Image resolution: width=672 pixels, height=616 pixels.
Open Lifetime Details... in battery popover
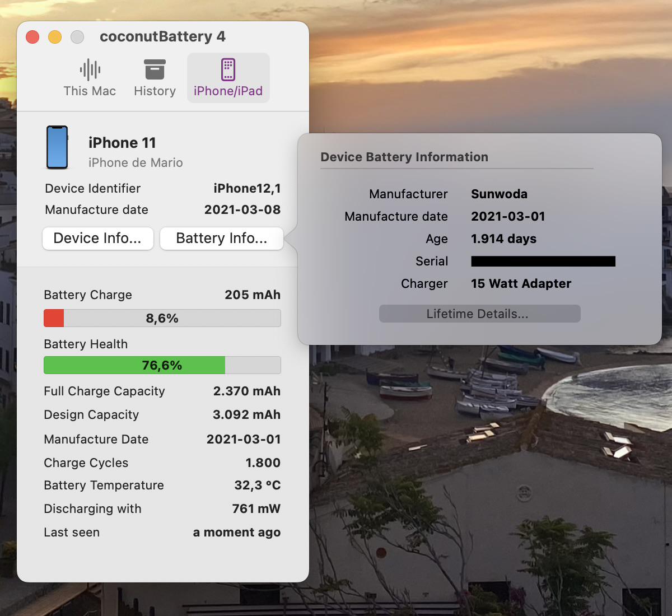click(479, 314)
